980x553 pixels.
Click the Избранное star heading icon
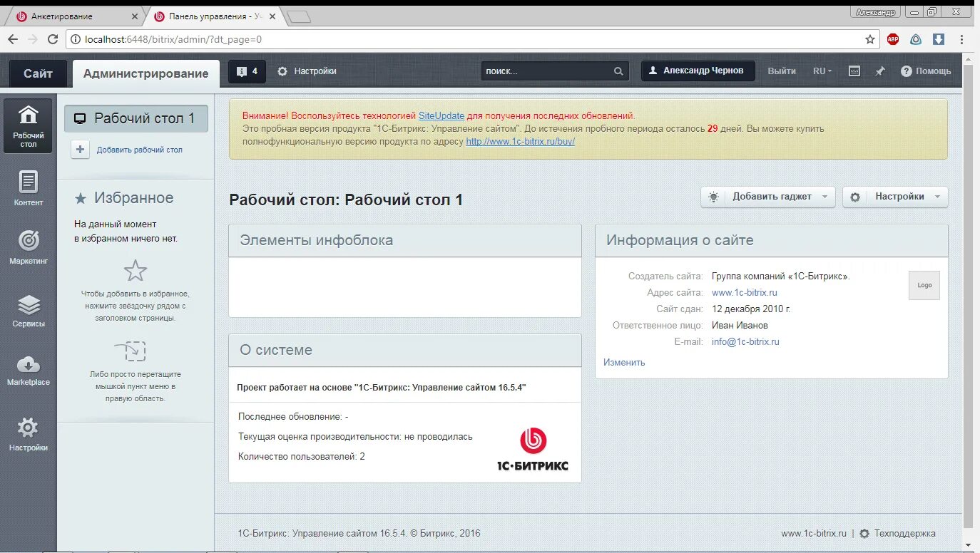click(x=81, y=198)
